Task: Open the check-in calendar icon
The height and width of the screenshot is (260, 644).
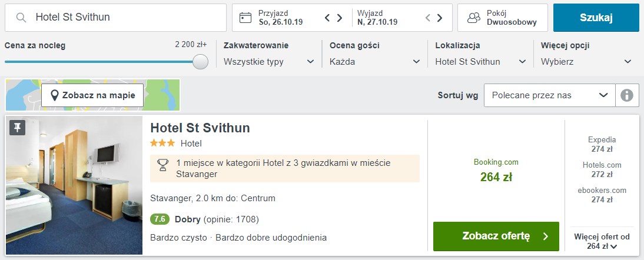Action: click(x=245, y=18)
